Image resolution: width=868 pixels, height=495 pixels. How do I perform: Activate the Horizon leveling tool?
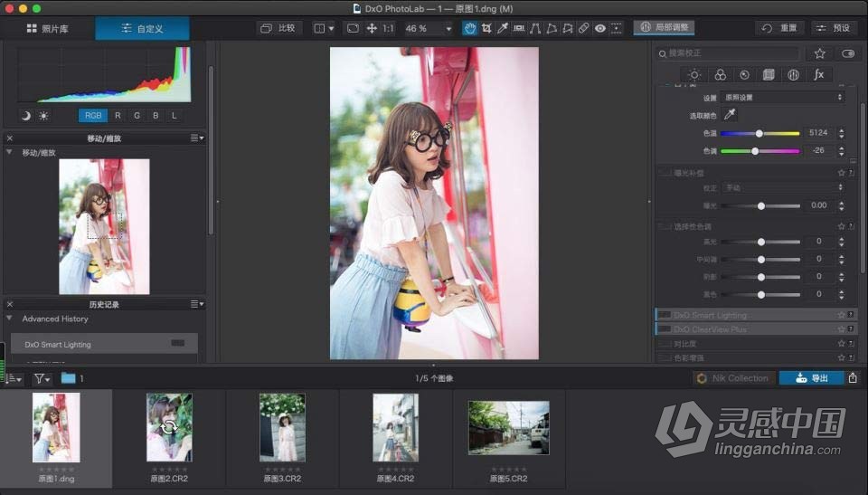519,28
